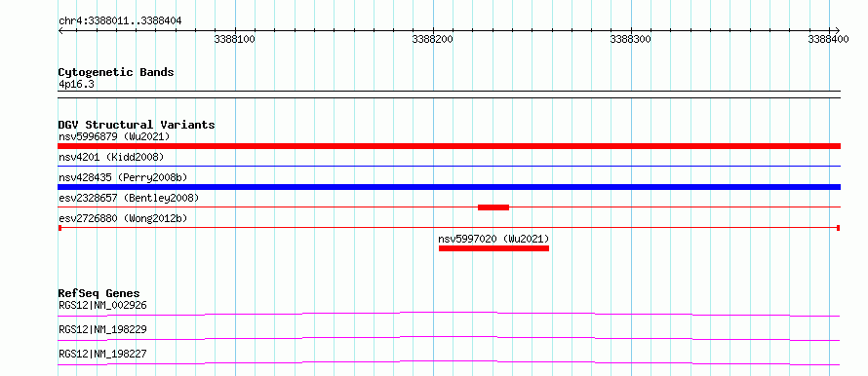Click the esv2328657 (Bentley2008) label
The height and width of the screenshot is (376, 868).
pyautogui.click(x=129, y=198)
